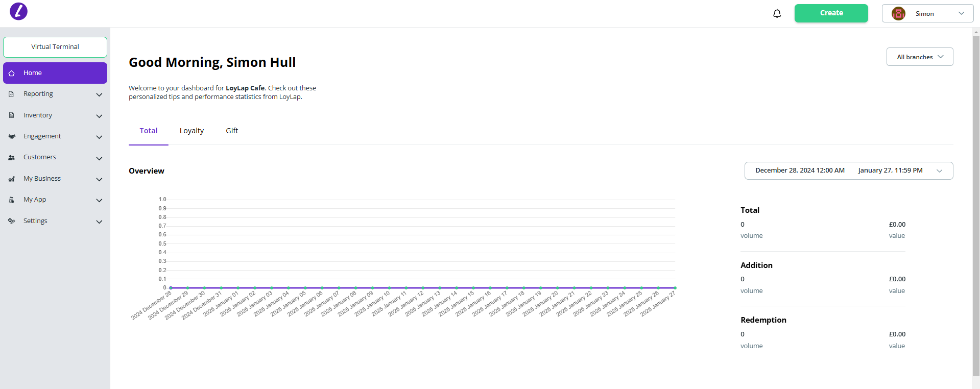Click the Inventory sidebar icon
The height and width of the screenshot is (389, 980).
click(11, 115)
